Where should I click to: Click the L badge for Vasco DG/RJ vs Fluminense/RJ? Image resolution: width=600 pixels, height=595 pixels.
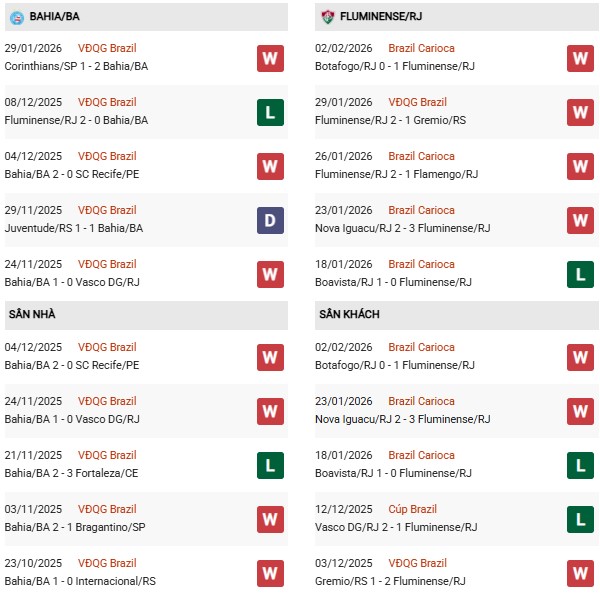point(580,519)
